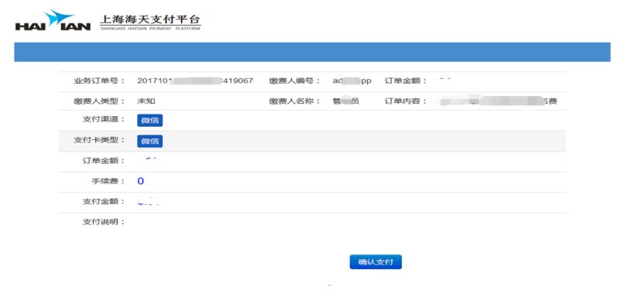Click the SHANGHAI HAITIAN PAYMENT PLATFORM subtitle

(150, 29)
